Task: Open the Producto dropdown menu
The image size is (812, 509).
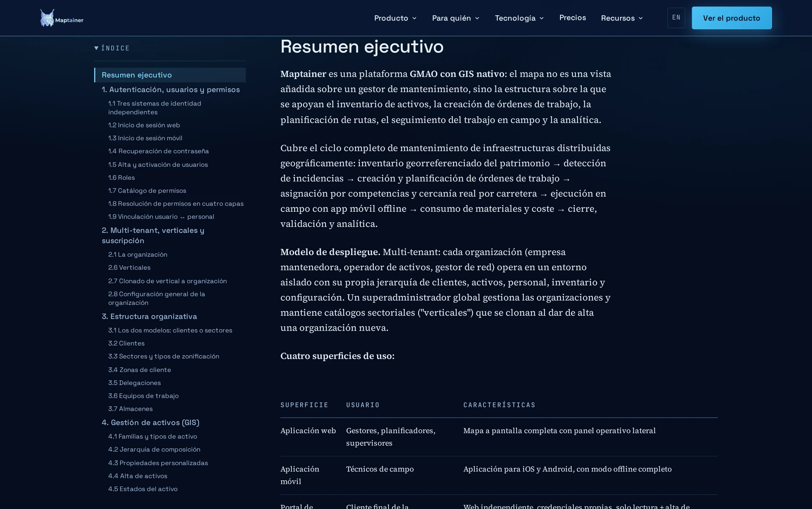Action: tap(395, 18)
